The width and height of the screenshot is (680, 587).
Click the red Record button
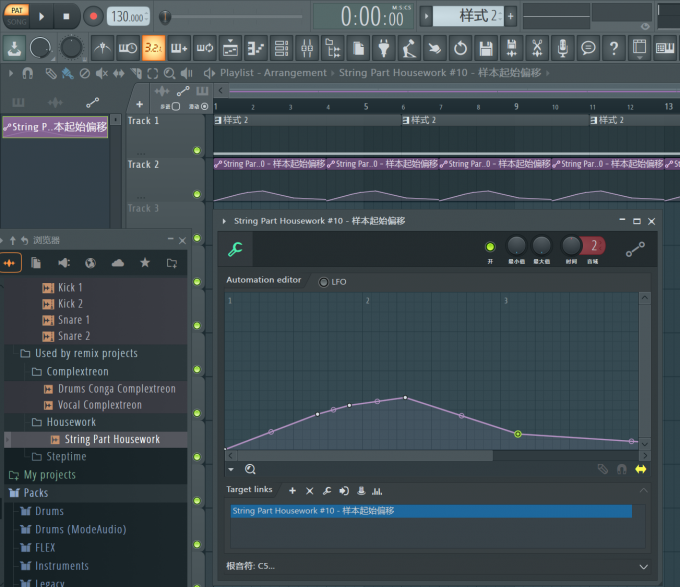[93, 16]
